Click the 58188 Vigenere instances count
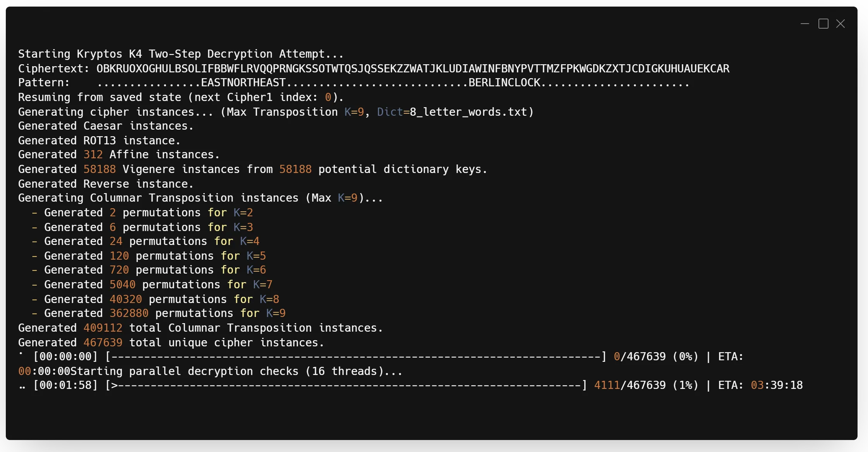Screen dimensions: 868x452 pyautogui.click(x=99, y=169)
